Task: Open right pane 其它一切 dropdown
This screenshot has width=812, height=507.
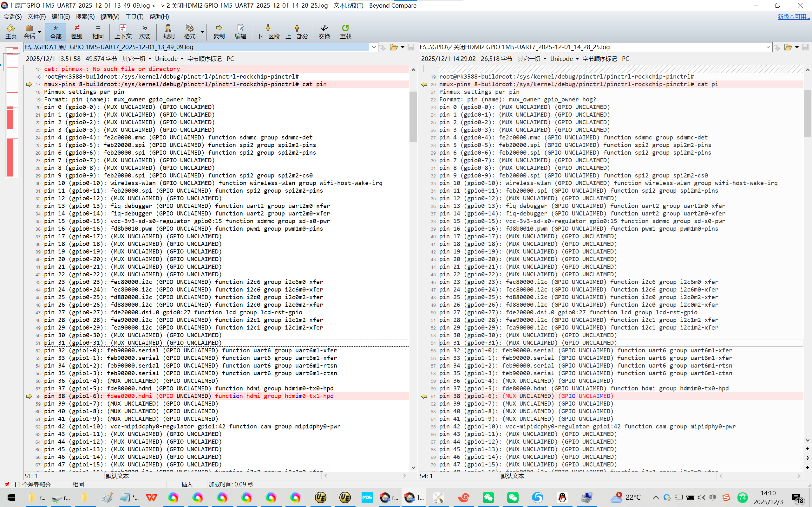Action: (532, 59)
